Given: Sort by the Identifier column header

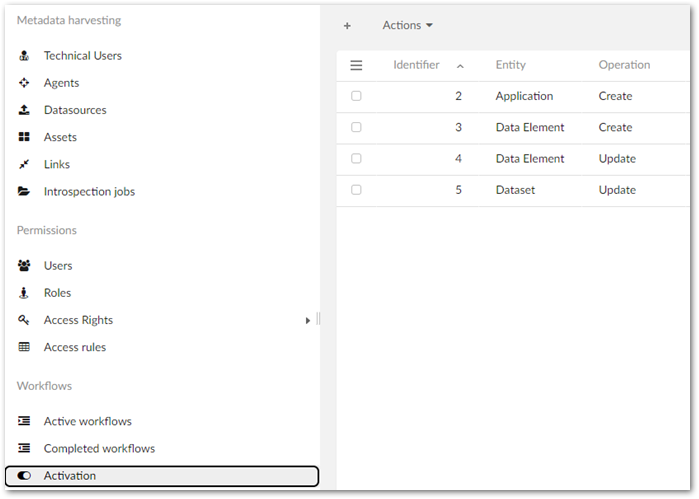Looking at the screenshot, I should [x=416, y=65].
